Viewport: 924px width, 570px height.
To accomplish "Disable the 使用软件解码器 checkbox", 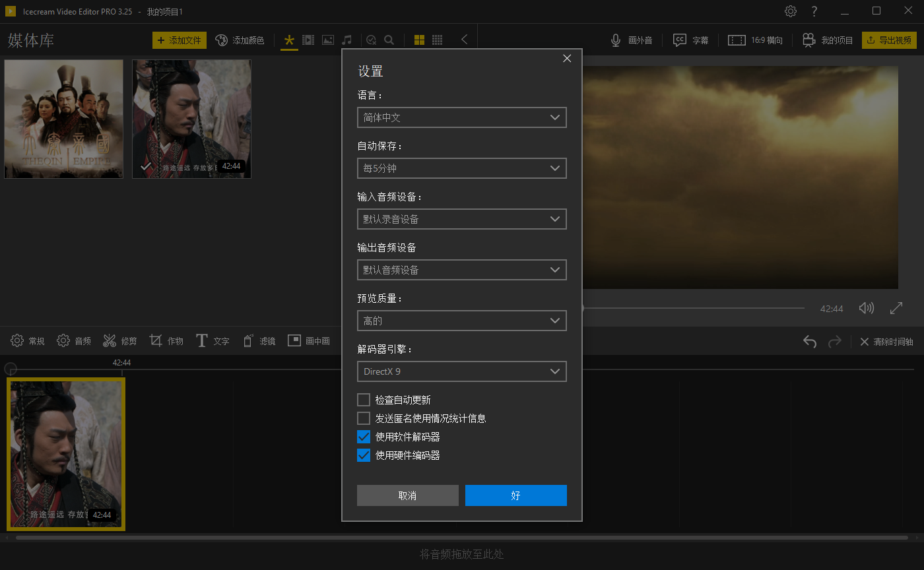I will pyautogui.click(x=364, y=436).
